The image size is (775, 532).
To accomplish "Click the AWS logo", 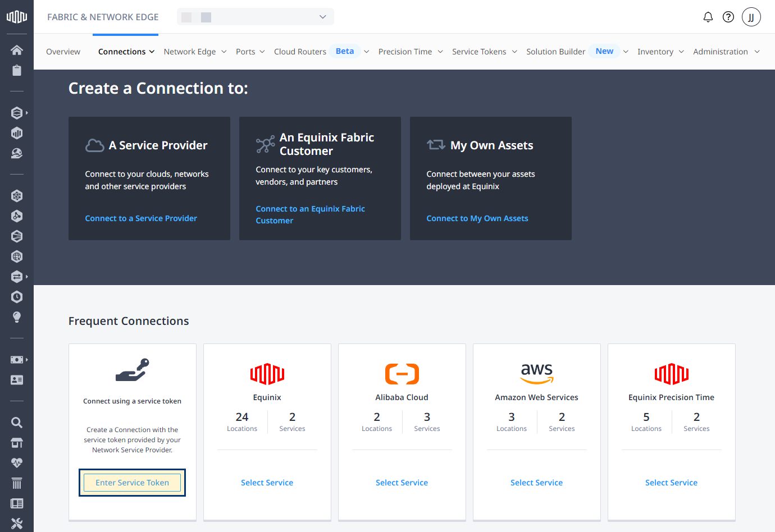I will click(x=537, y=373).
